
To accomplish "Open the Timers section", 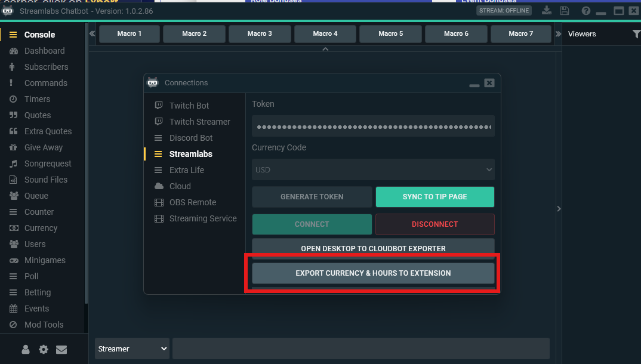I will pyautogui.click(x=37, y=99).
